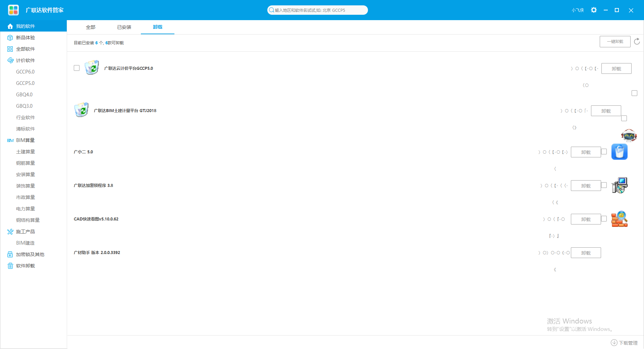Click the home icon for 我的软件
The width and height of the screenshot is (644, 349).
[x=10, y=26]
